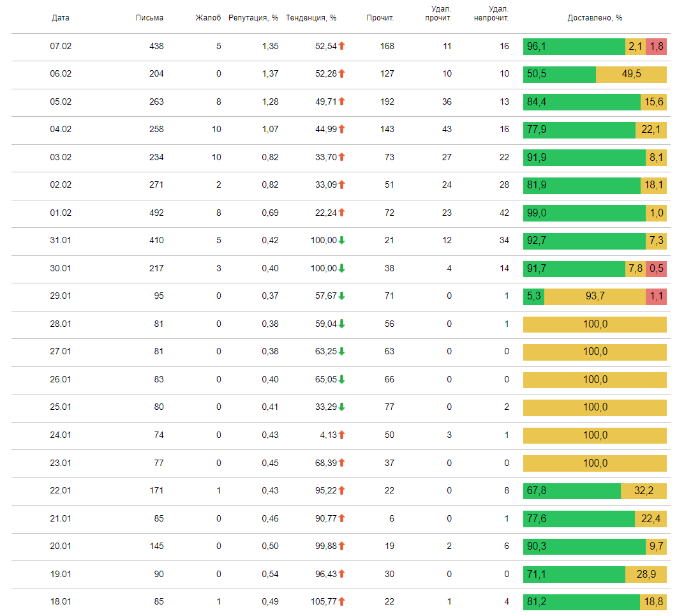This screenshot has height=616, width=677.
Task: Click the red up arrow next to 4,13
Action: (x=341, y=435)
